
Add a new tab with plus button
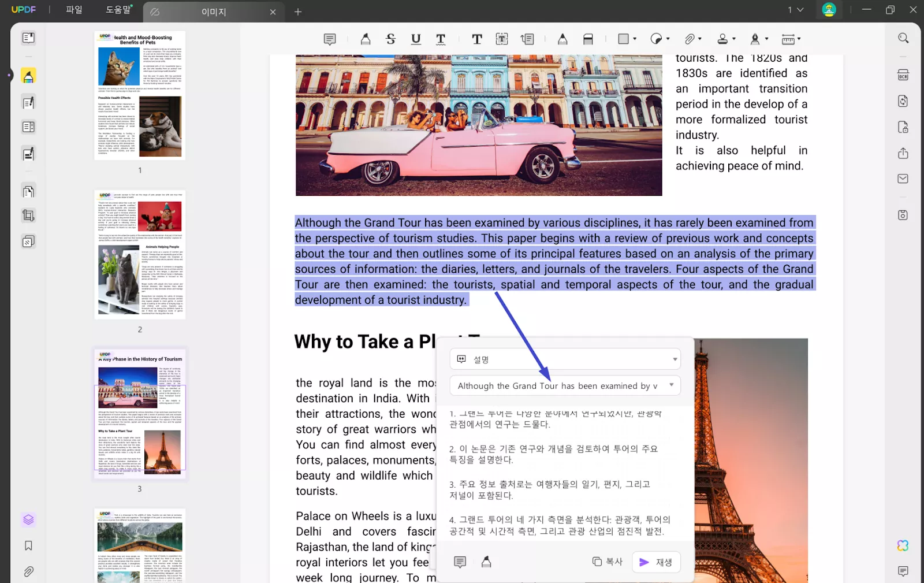tap(298, 12)
